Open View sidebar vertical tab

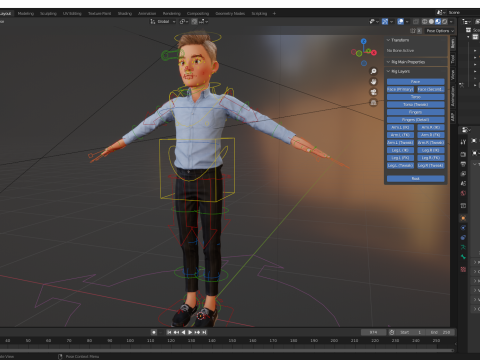click(x=453, y=75)
